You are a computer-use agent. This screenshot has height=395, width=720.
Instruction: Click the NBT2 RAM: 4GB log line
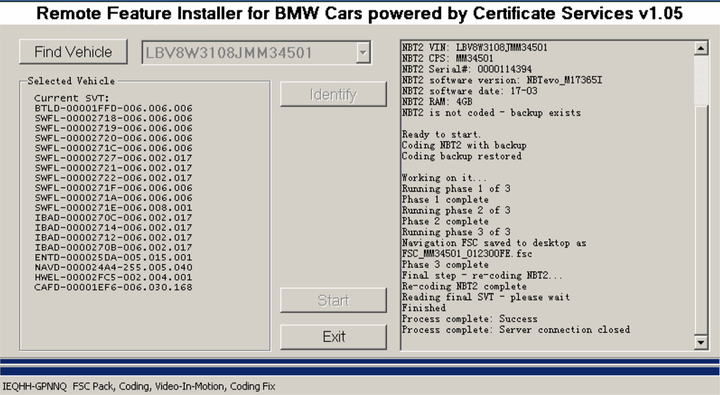437,102
